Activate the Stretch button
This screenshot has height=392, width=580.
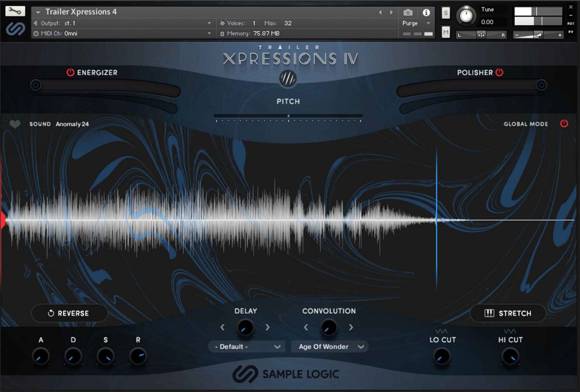507,313
